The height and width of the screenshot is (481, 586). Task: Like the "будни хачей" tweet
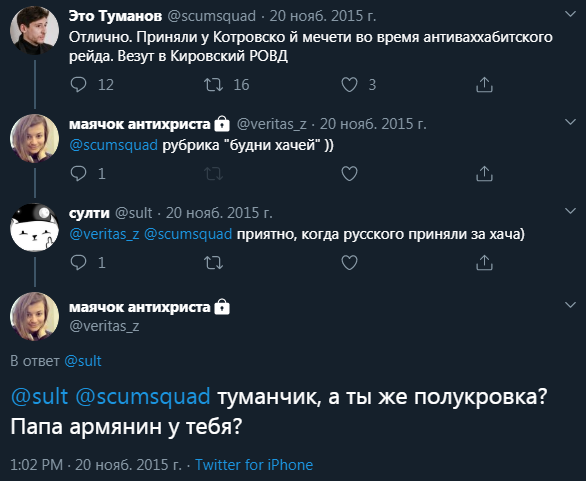click(349, 173)
